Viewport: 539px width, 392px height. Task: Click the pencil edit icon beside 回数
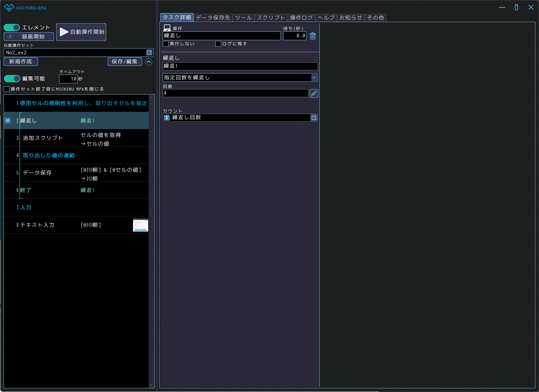coord(314,93)
